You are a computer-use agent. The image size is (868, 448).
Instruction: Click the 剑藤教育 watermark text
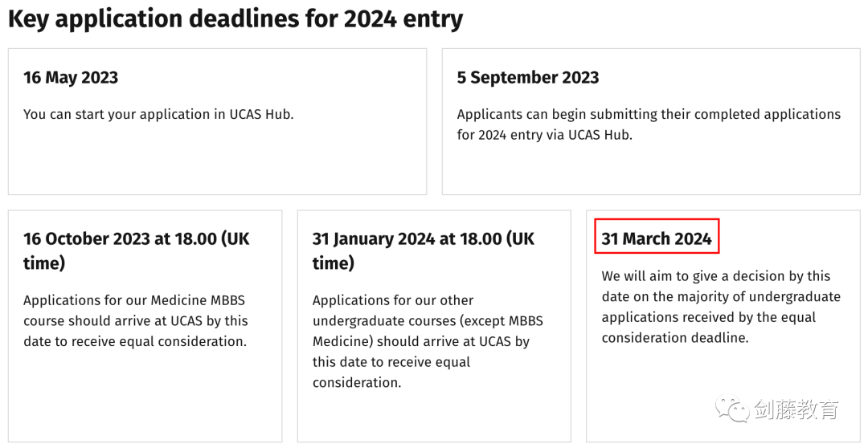pyautogui.click(x=796, y=409)
